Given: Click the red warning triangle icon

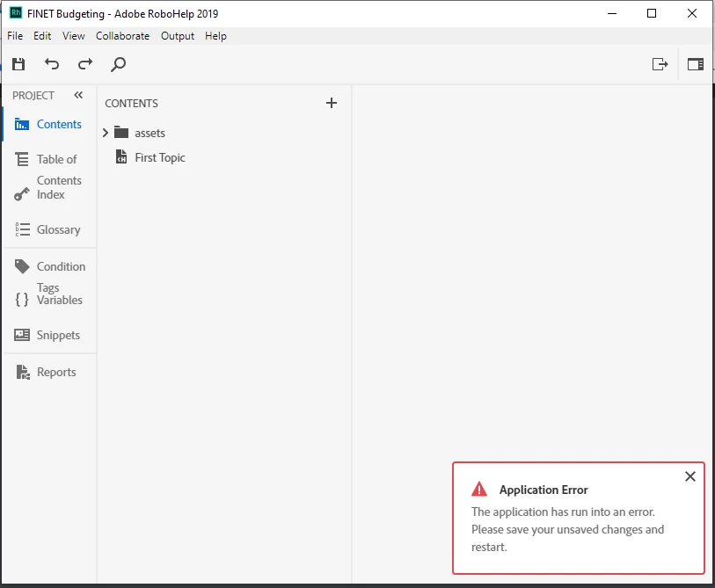Looking at the screenshot, I should (x=479, y=489).
